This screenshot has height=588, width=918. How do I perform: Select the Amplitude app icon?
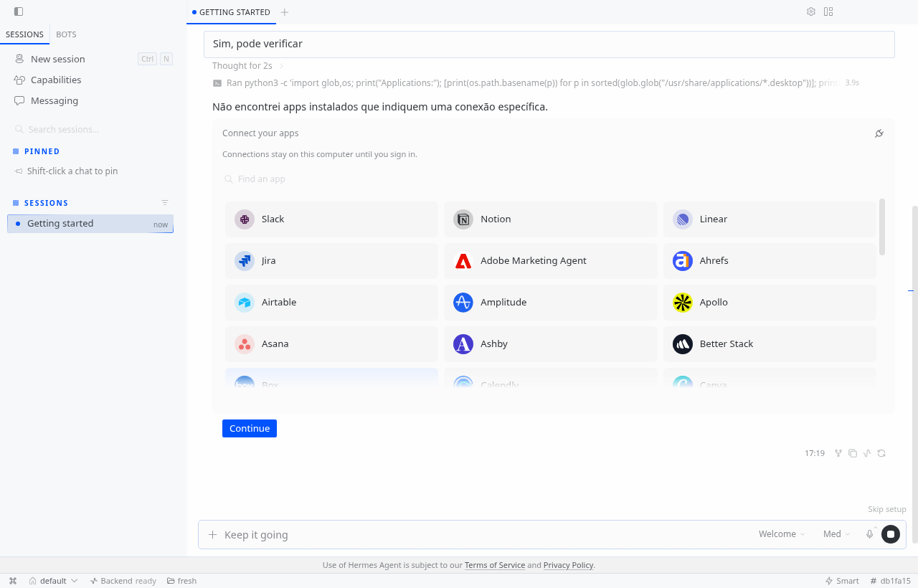(463, 303)
